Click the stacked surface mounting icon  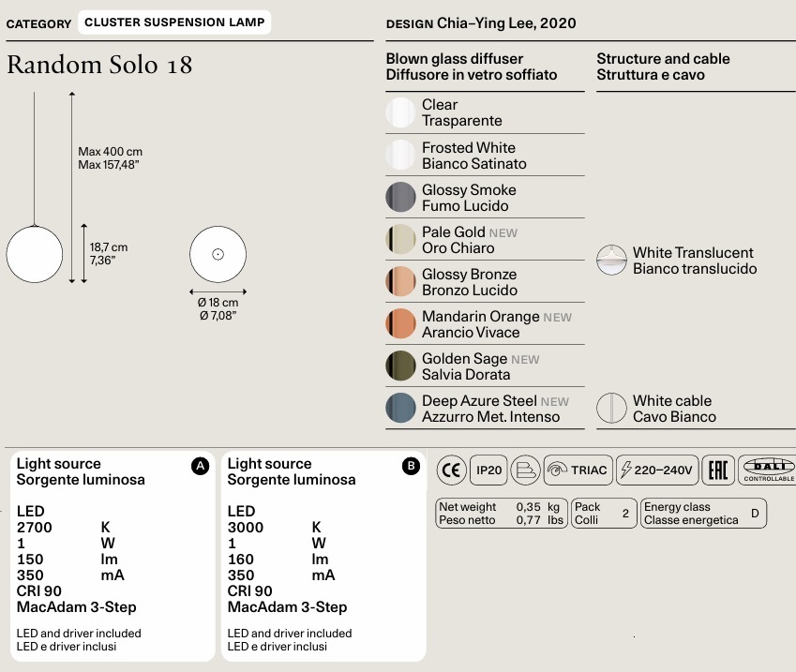pyautogui.click(x=525, y=470)
